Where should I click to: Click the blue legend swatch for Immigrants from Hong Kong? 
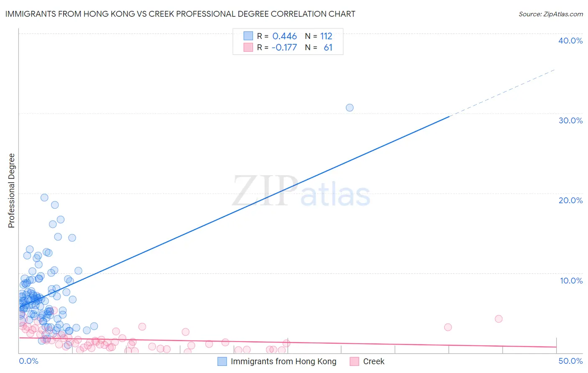(222, 361)
